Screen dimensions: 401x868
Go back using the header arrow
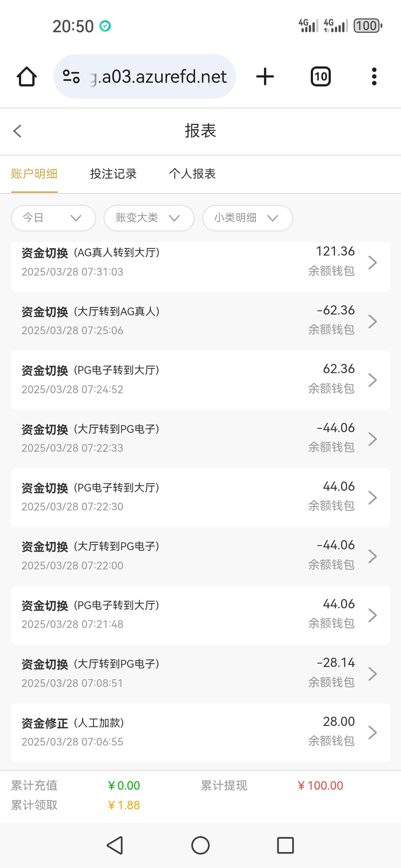pos(17,131)
